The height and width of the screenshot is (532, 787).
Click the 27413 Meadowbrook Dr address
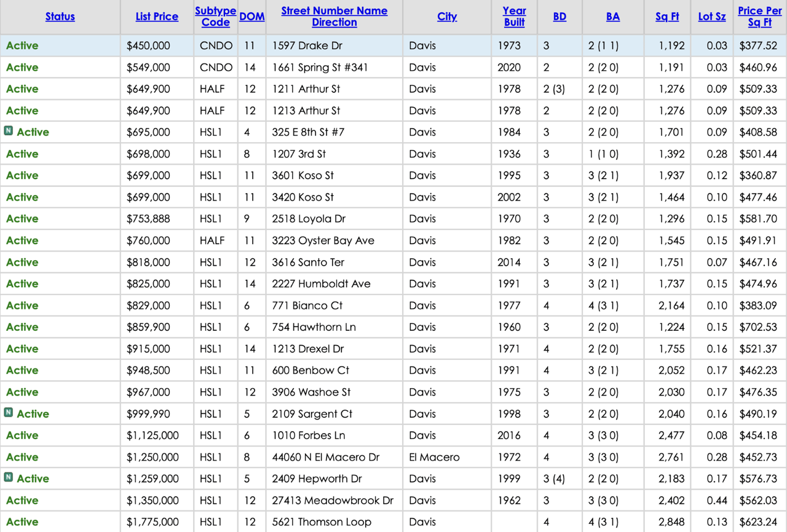click(x=333, y=501)
